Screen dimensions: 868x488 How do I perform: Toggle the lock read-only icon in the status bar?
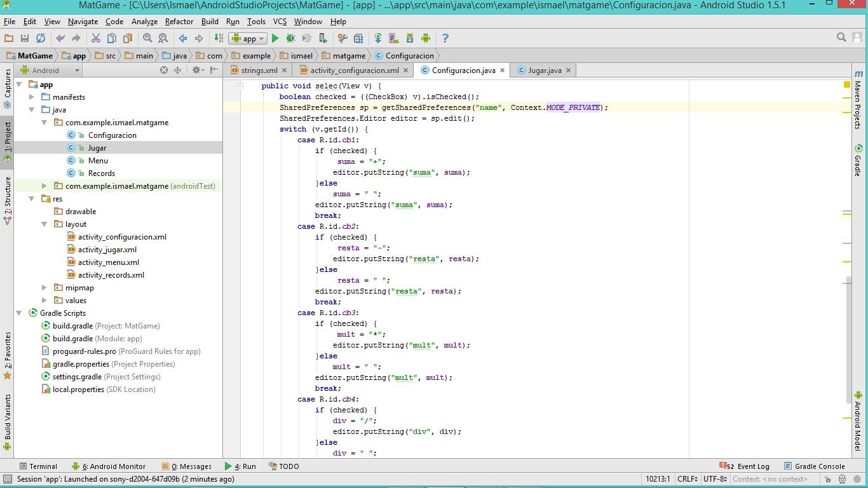(828, 479)
